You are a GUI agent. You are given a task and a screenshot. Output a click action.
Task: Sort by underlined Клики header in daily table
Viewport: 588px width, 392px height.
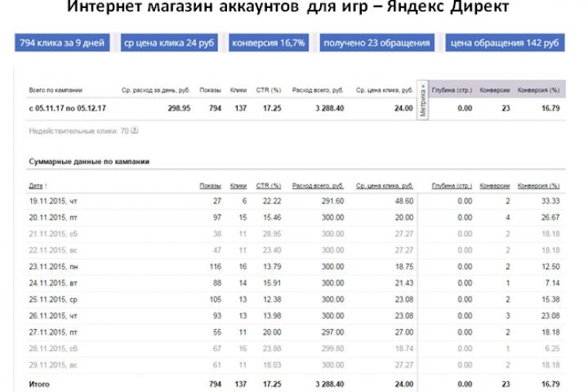238,185
